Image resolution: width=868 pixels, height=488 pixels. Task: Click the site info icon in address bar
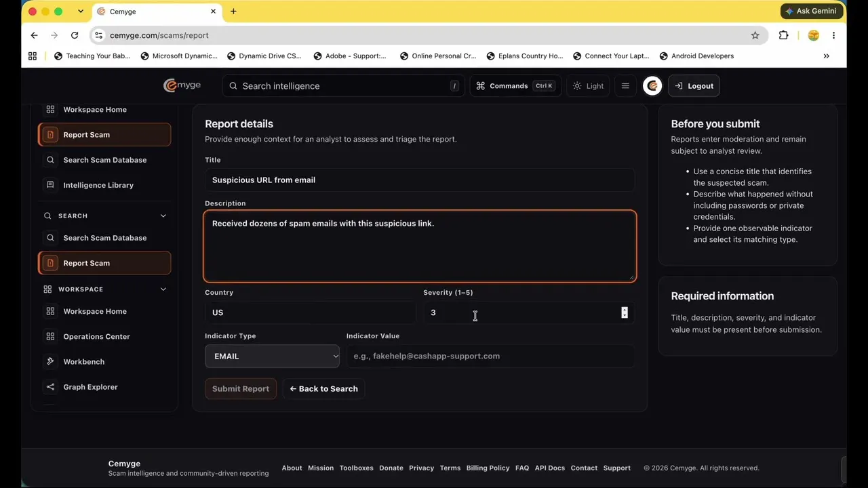pyautogui.click(x=99, y=35)
